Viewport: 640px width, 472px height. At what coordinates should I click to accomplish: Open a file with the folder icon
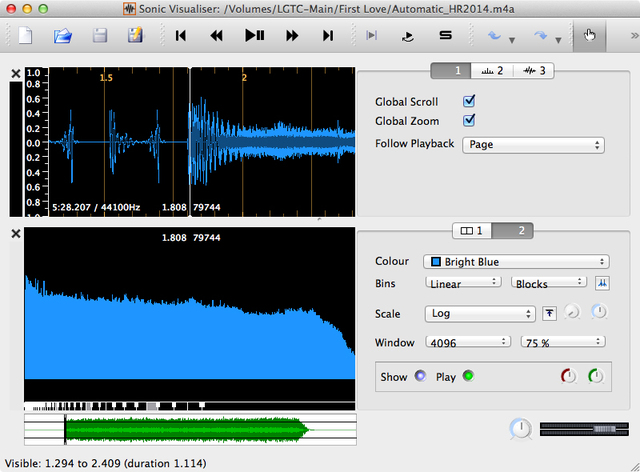tap(63, 36)
